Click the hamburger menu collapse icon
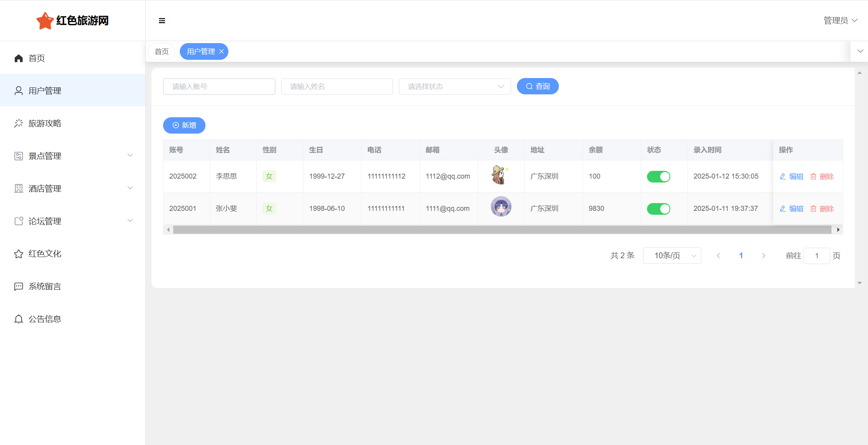The image size is (868, 445). (x=162, y=21)
